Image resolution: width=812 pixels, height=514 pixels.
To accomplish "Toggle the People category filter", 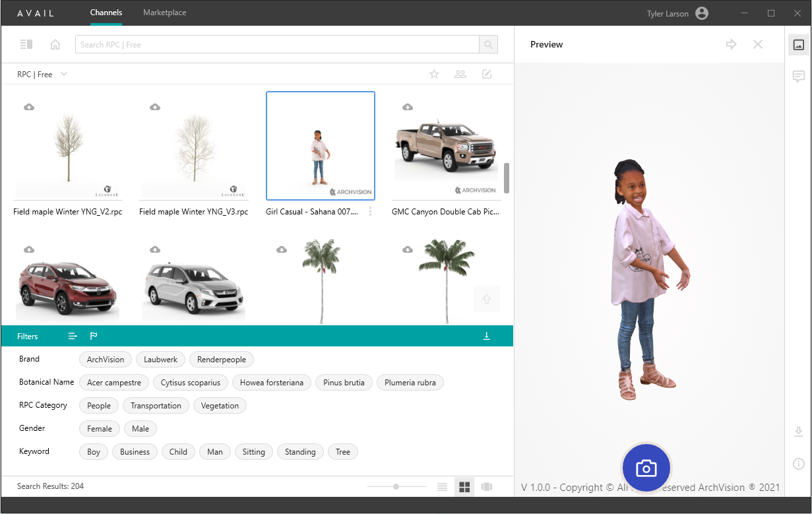I will 99,406.
